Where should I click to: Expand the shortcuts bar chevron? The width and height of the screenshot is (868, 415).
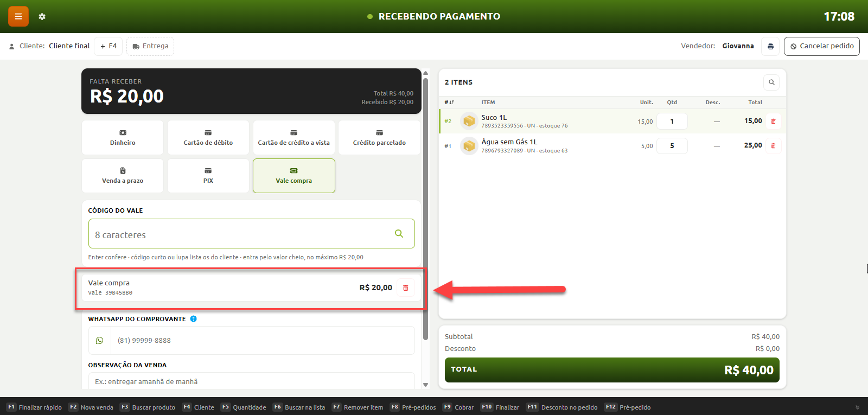pyautogui.click(x=858, y=407)
